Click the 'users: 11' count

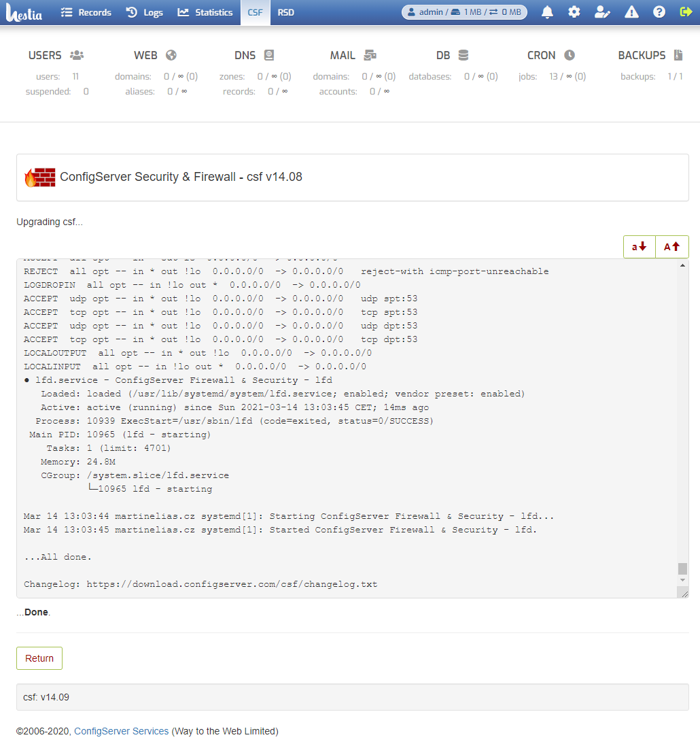click(x=58, y=76)
